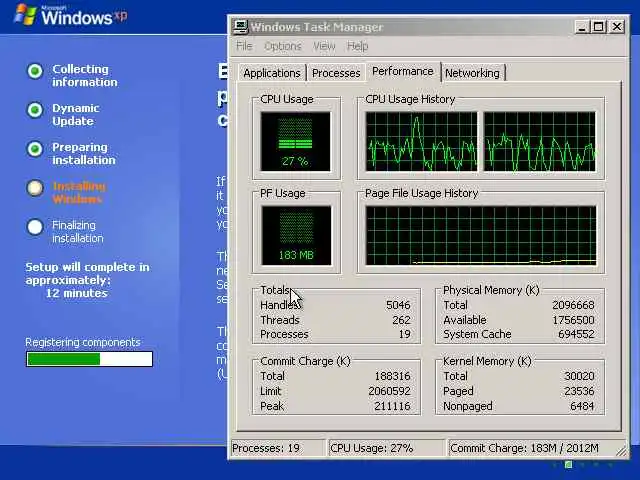Close the Task Manager window
This screenshot has height=480, width=640.
click(x=617, y=27)
